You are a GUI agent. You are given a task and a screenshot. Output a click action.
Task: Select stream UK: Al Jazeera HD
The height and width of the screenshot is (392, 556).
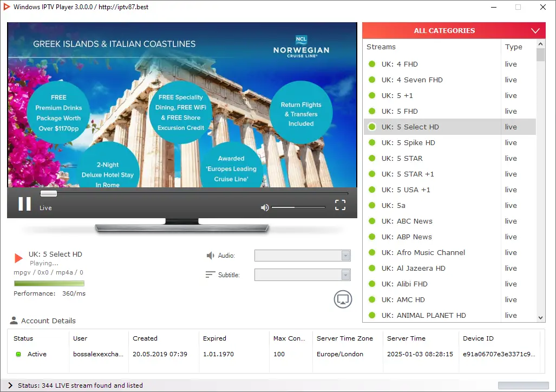(x=450, y=268)
